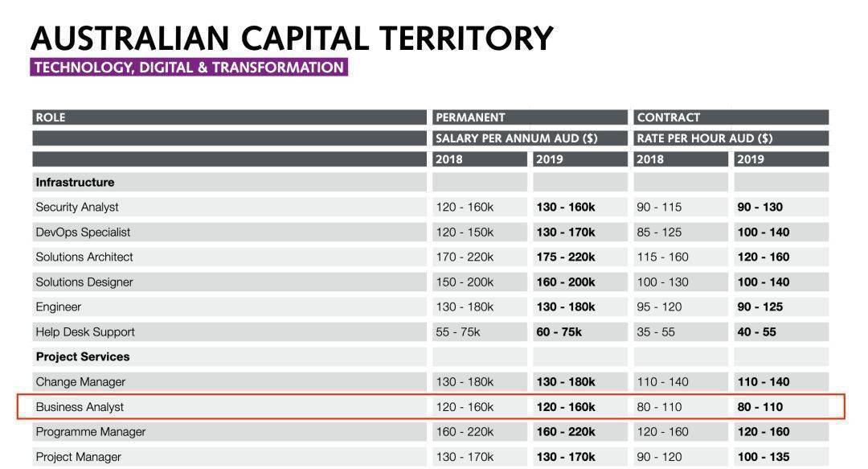Select Project Manager 2019 contract rate 100 - 135
The height and width of the screenshot is (469, 868).
pyautogui.click(x=764, y=457)
